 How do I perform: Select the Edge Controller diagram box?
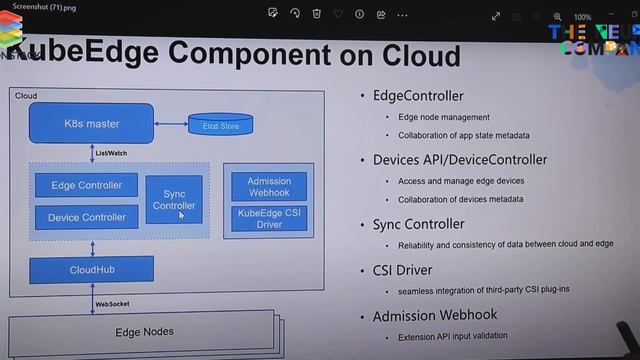pos(87,185)
